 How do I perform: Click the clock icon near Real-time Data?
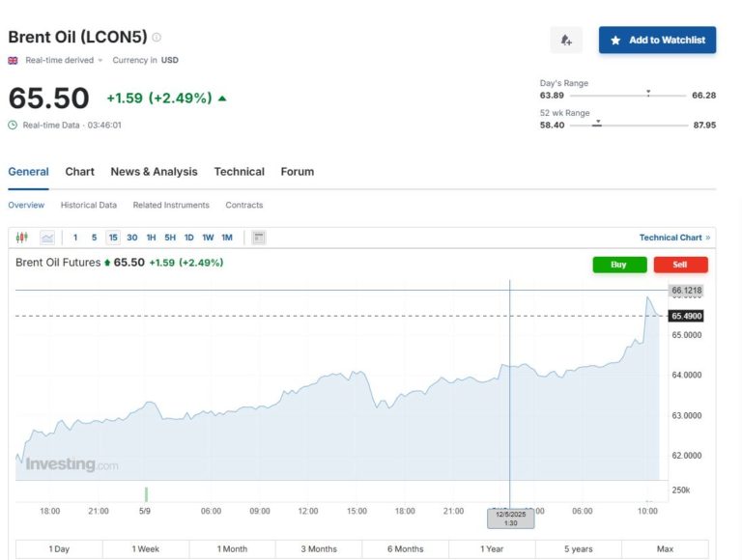(x=14, y=125)
